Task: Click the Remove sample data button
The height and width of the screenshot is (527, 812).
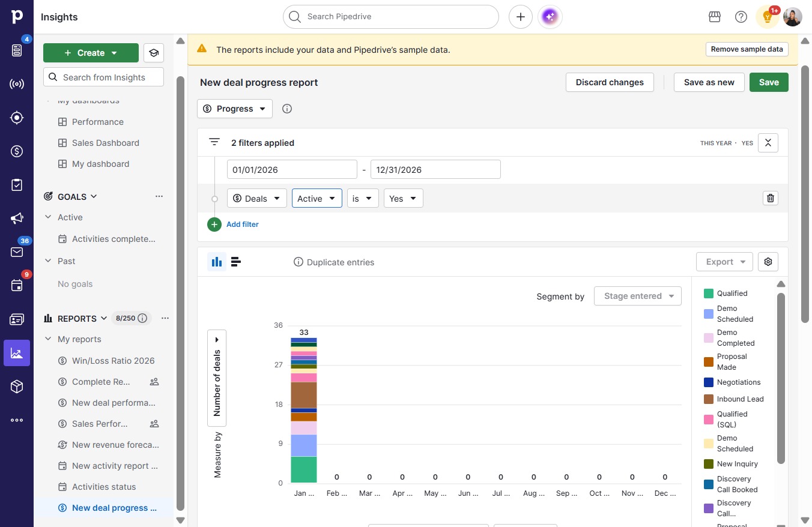Action: click(747, 49)
